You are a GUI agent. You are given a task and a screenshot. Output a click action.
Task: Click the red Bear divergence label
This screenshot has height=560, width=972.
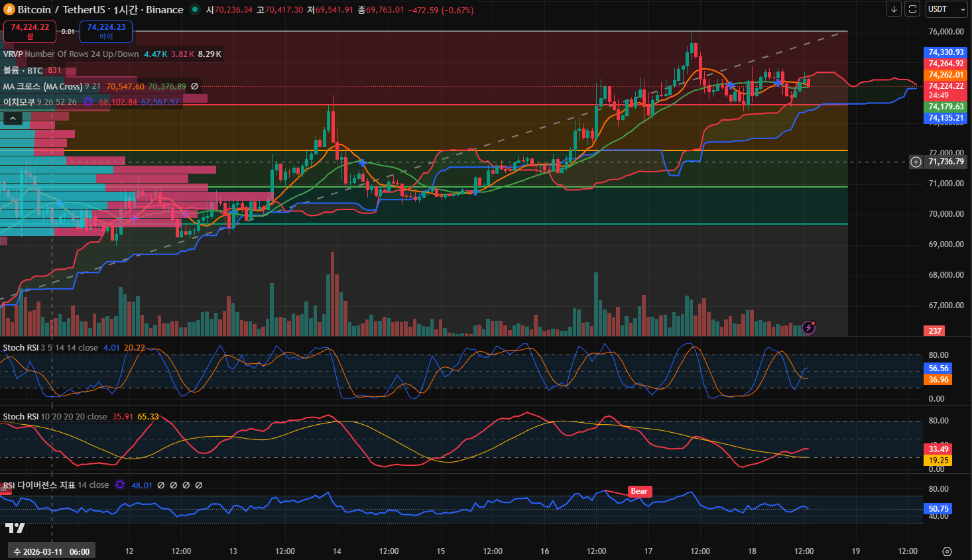[639, 492]
